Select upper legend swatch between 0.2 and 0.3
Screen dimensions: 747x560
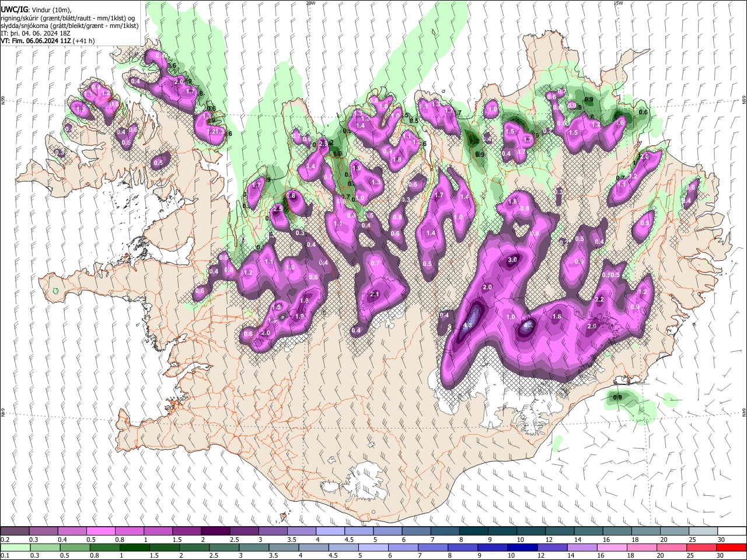[x=15, y=531]
